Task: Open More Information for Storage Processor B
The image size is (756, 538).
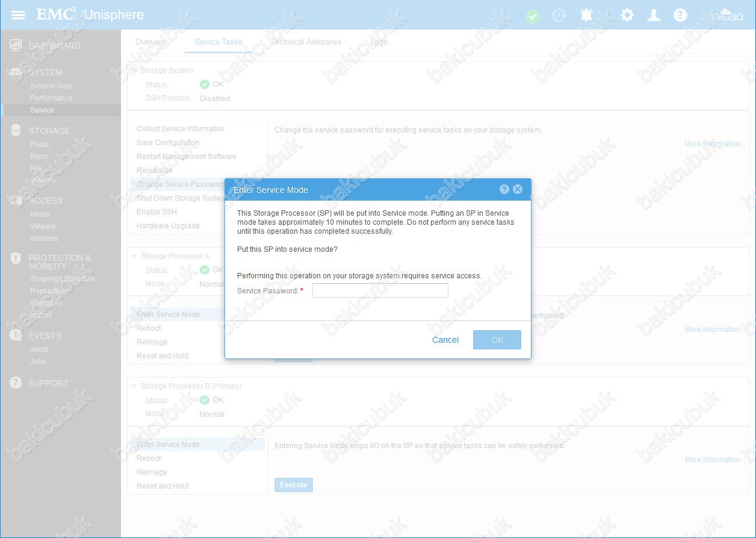Action: pos(715,460)
